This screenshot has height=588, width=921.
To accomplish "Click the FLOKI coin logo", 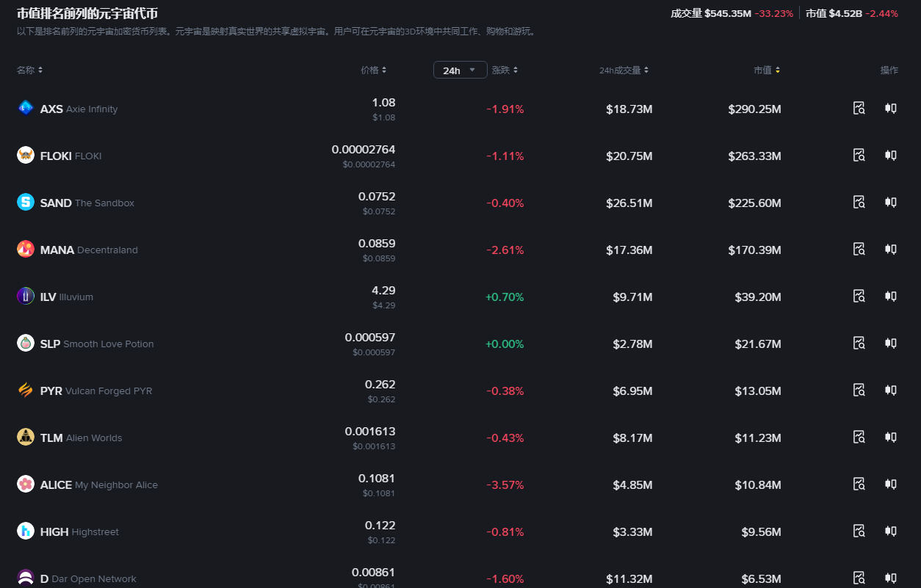I will point(26,155).
